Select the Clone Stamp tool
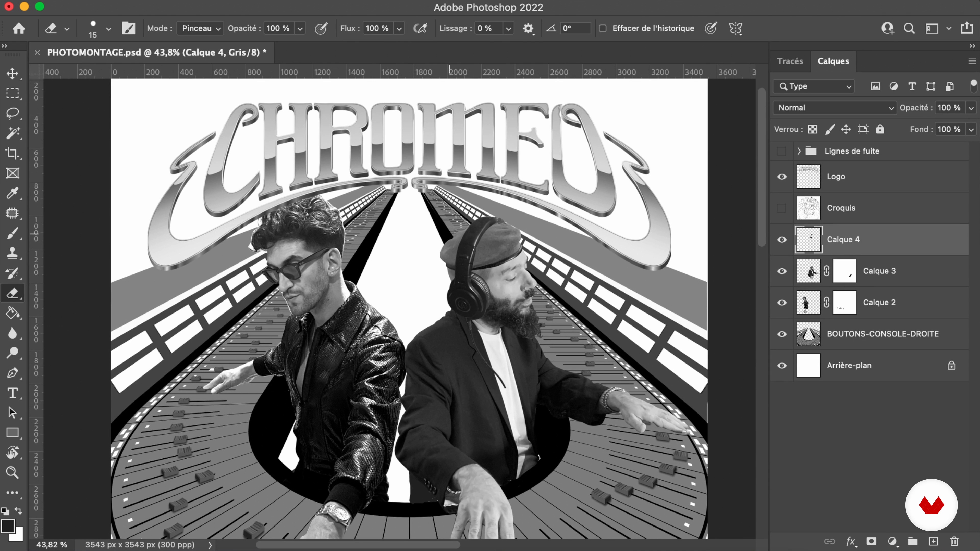 tap(13, 253)
